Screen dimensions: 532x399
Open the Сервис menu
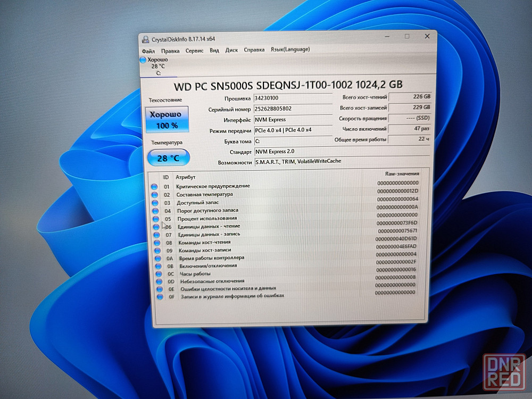[x=194, y=50]
